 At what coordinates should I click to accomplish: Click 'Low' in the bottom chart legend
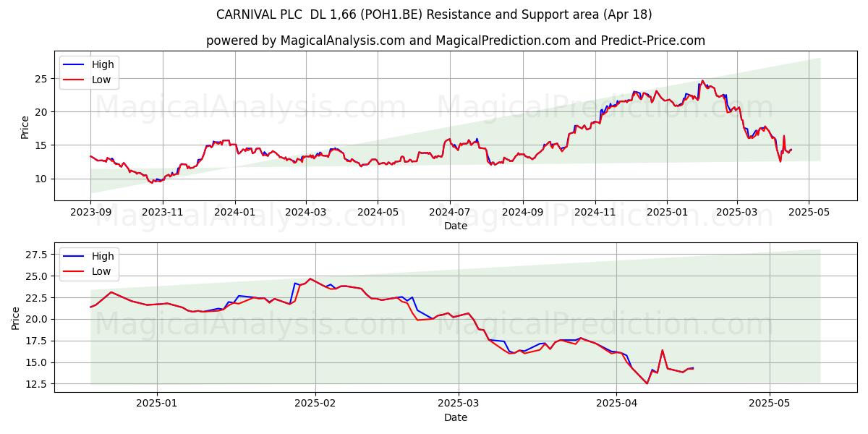click(101, 272)
